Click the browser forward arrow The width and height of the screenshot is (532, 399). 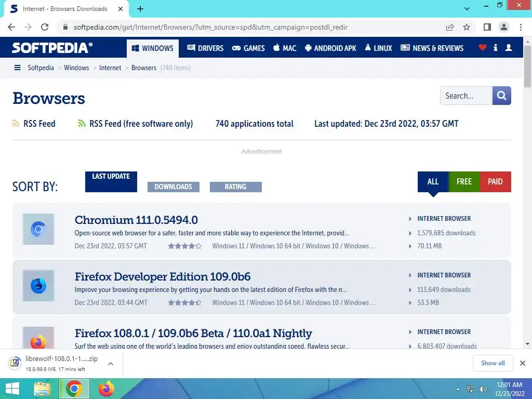[28, 27]
